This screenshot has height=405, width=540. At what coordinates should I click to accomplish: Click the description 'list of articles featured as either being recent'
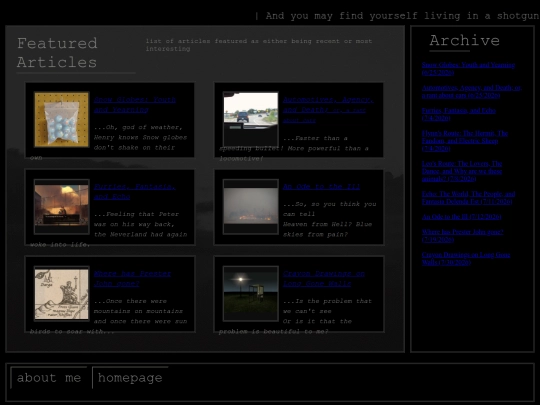(259, 45)
